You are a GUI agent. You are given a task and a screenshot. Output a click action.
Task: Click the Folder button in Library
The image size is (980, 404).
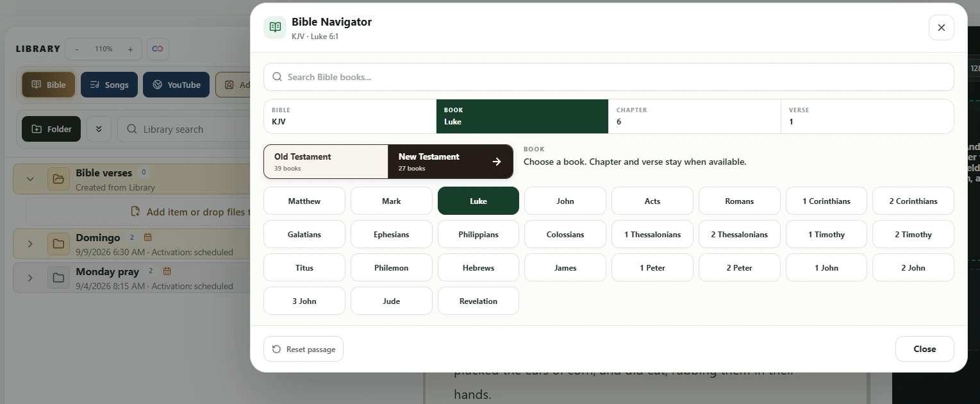(x=51, y=129)
